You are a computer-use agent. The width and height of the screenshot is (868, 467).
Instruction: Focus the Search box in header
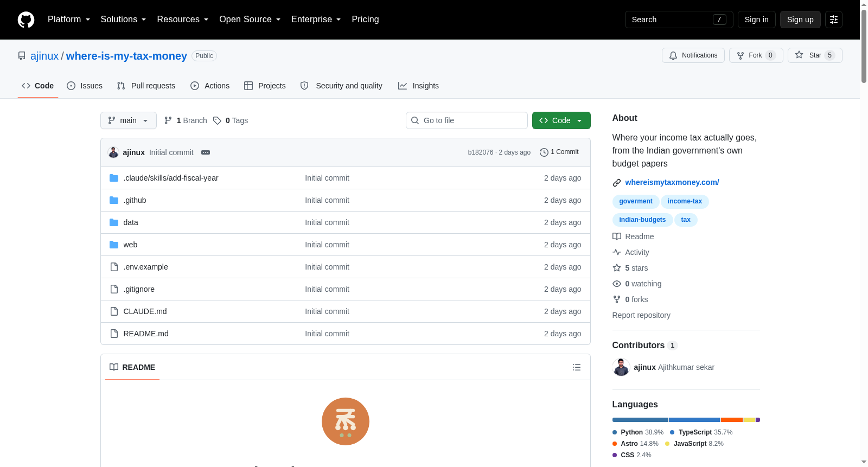[x=679, y=20]
